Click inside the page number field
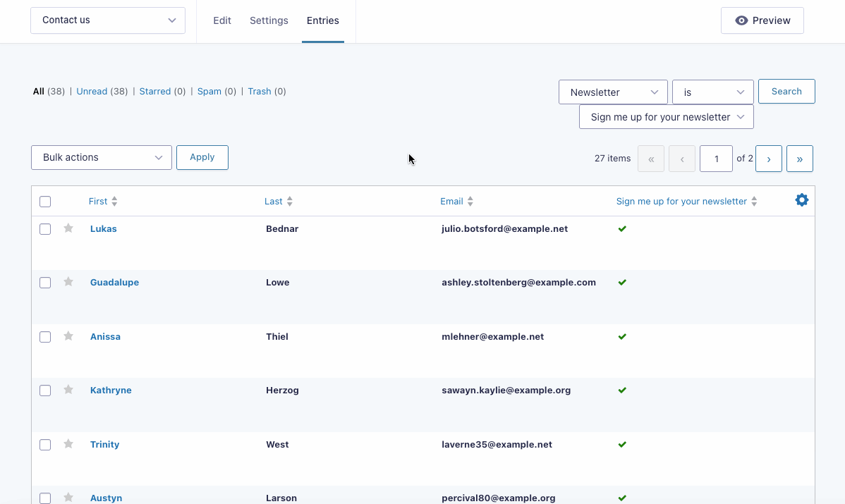This screenshot has width=845, height=504. (716, 158)
